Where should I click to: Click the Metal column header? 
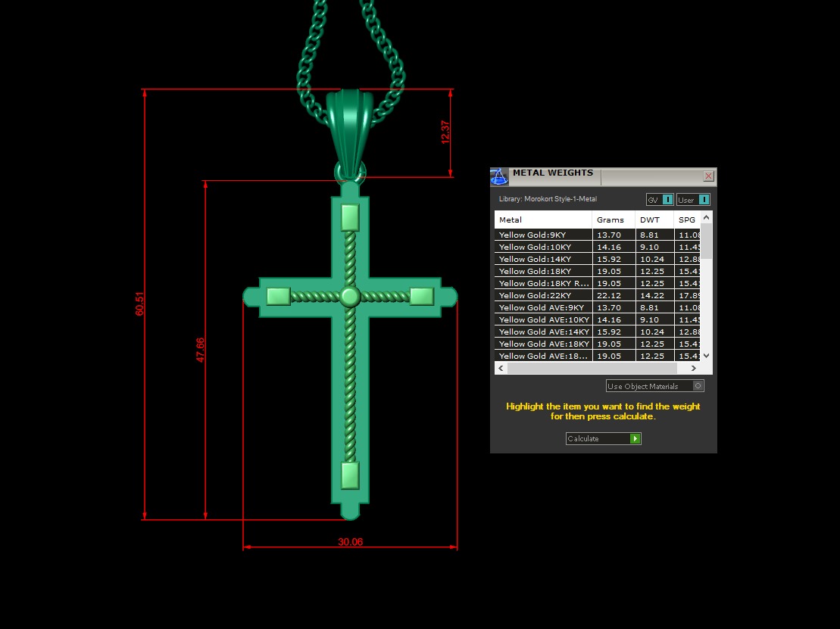click(x=543, y=220)
